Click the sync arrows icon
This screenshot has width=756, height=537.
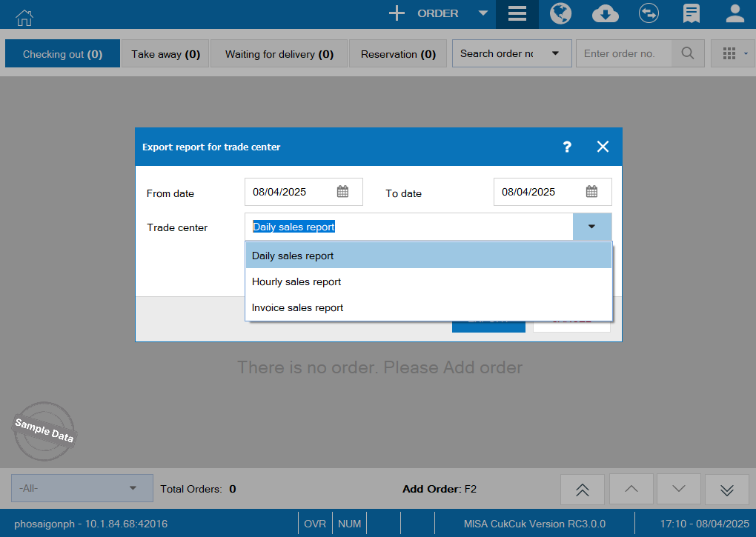pyautogui.click(x=649, y=14)
